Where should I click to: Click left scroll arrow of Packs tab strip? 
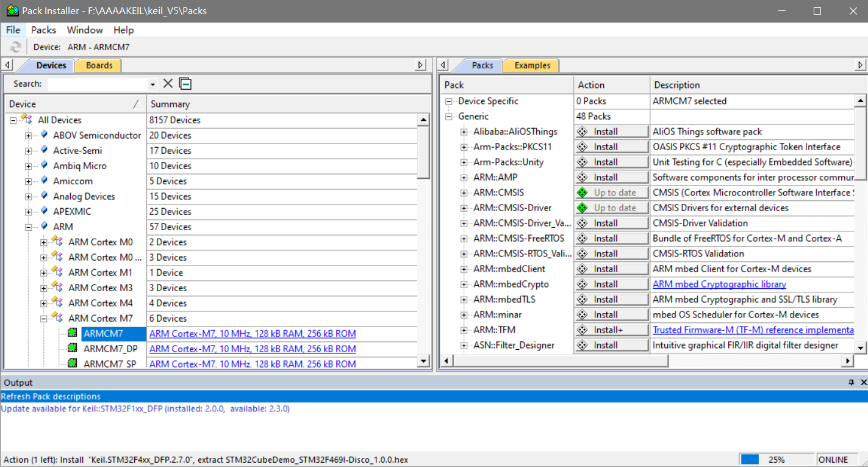click(443, 65)
